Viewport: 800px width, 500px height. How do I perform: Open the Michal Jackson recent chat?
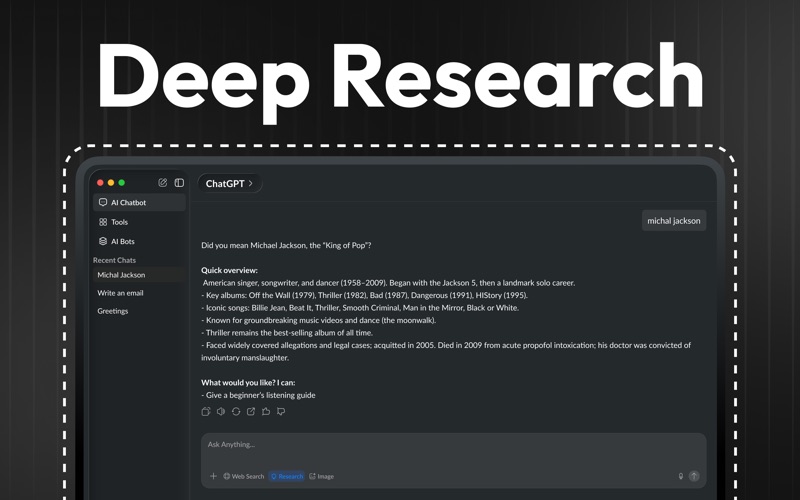(x=139, y=275)
